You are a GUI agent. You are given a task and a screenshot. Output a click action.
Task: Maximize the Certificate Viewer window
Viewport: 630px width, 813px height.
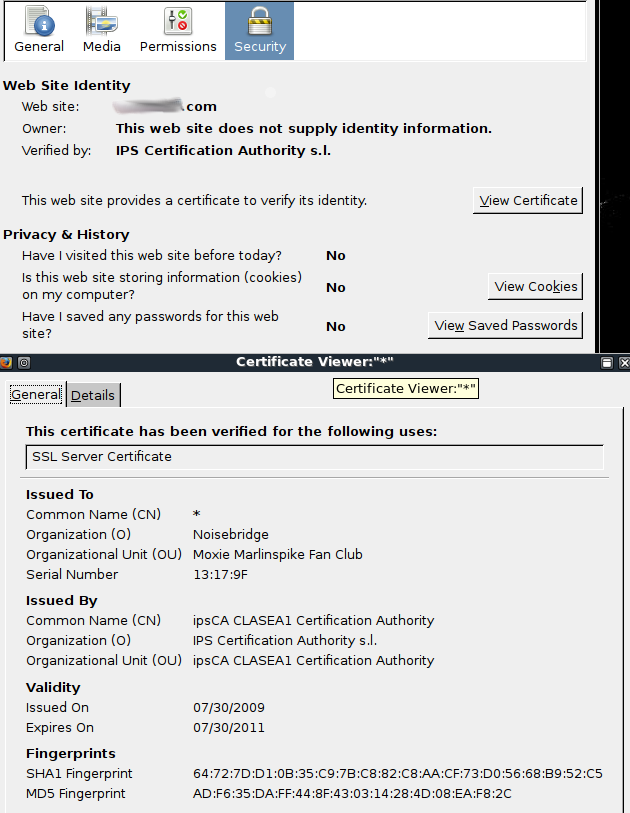click(607, 362)
